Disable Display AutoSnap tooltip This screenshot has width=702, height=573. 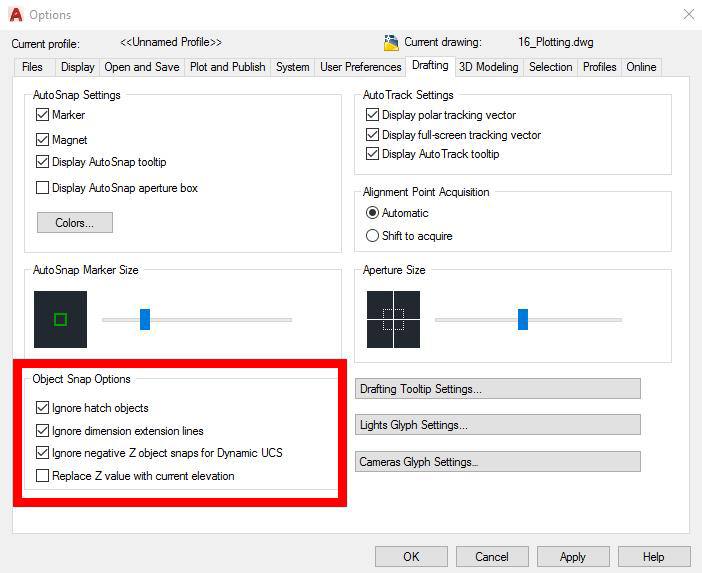(42, 162)
